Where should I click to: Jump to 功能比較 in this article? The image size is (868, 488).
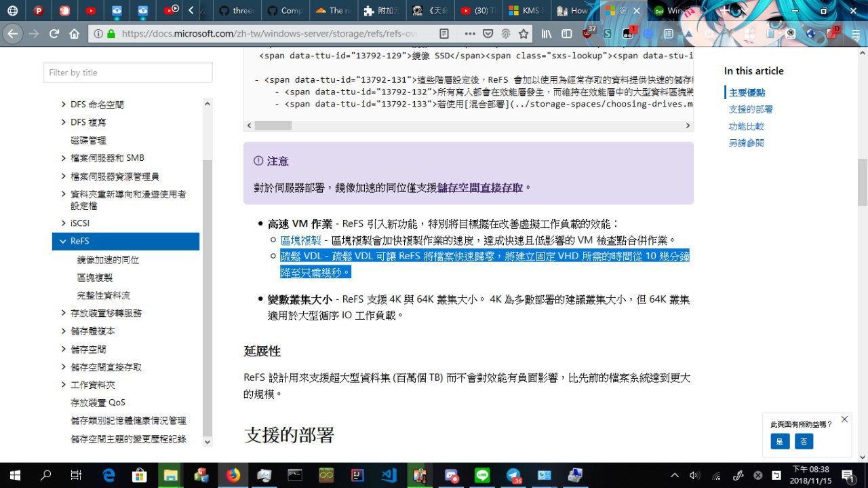tap(747, 126)
